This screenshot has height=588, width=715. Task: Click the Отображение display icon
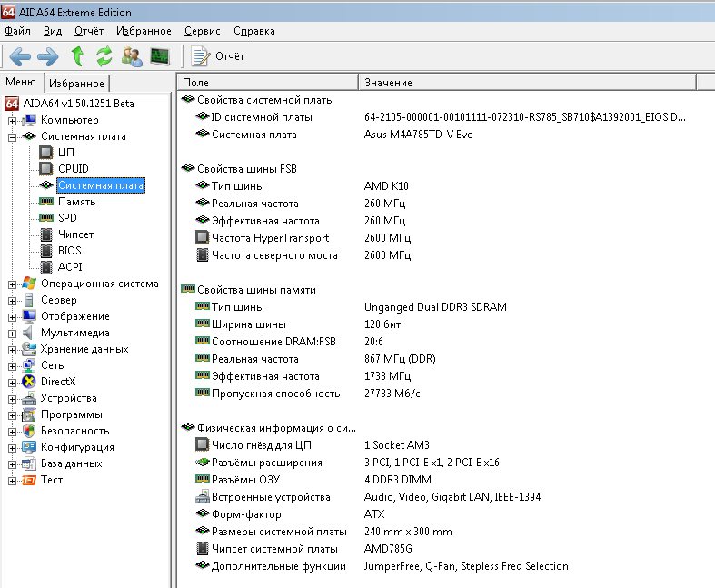coord(29,316)
